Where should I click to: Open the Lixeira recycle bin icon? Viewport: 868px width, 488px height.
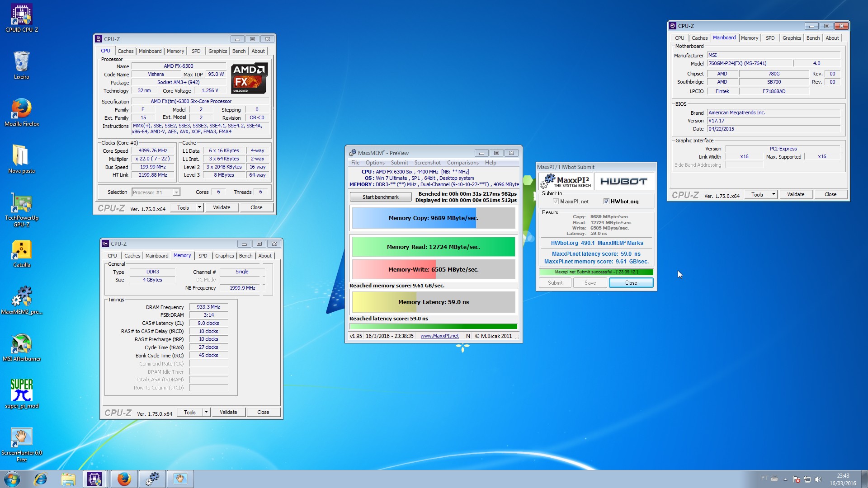(x=21, y=65)
